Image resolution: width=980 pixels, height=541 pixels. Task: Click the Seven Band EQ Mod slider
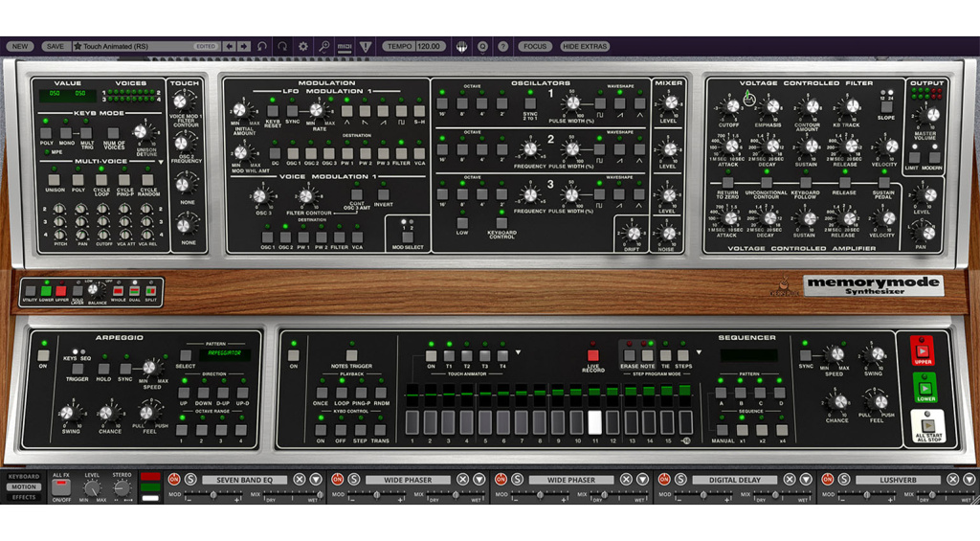(x=212, y=495)
